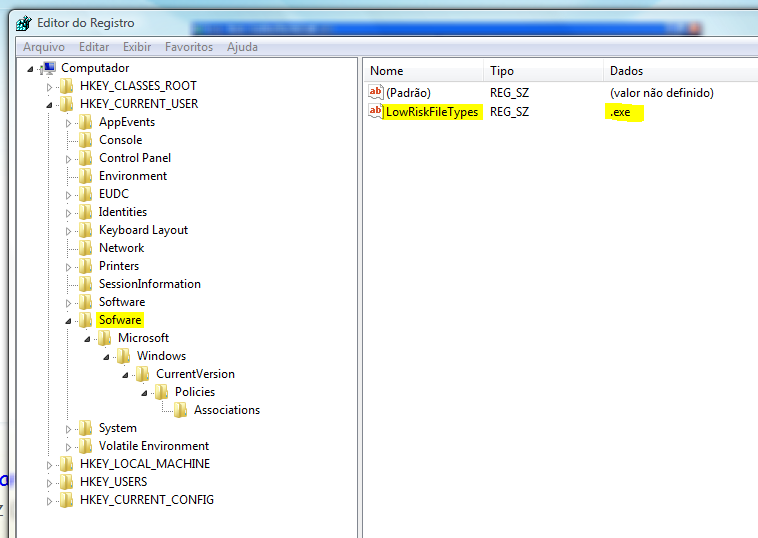Open the Ajuda menu
The width and height of the screenshot is (758, 538).
(242, 47)
